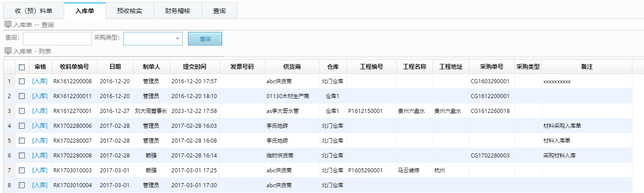Click remark xxxxxxxxxx in first row

point(556,81)
